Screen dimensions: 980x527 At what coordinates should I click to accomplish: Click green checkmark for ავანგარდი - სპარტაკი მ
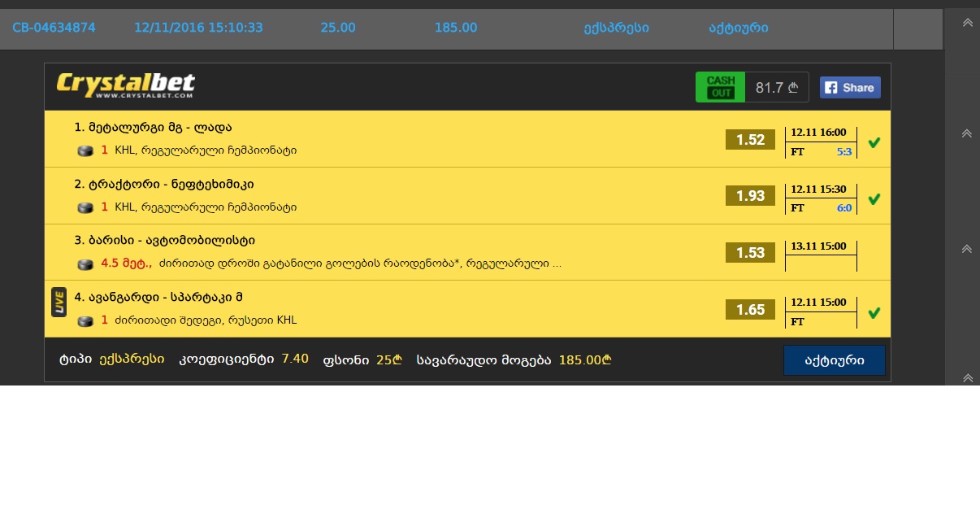pyautogui.click(x=874, y=312)
